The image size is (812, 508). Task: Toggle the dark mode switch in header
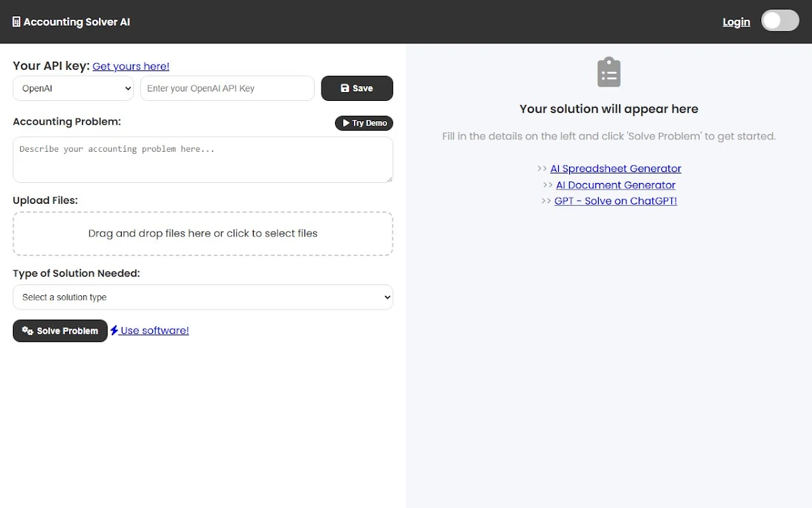780,21
